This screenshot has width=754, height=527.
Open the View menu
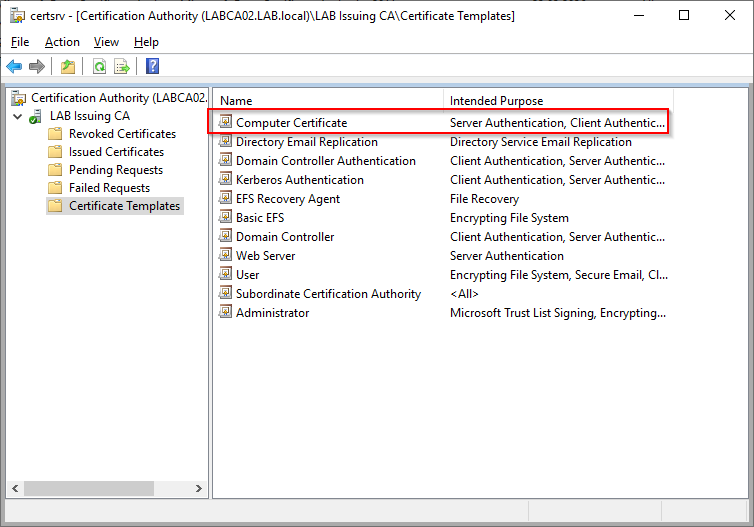click(x=106, y=42)
